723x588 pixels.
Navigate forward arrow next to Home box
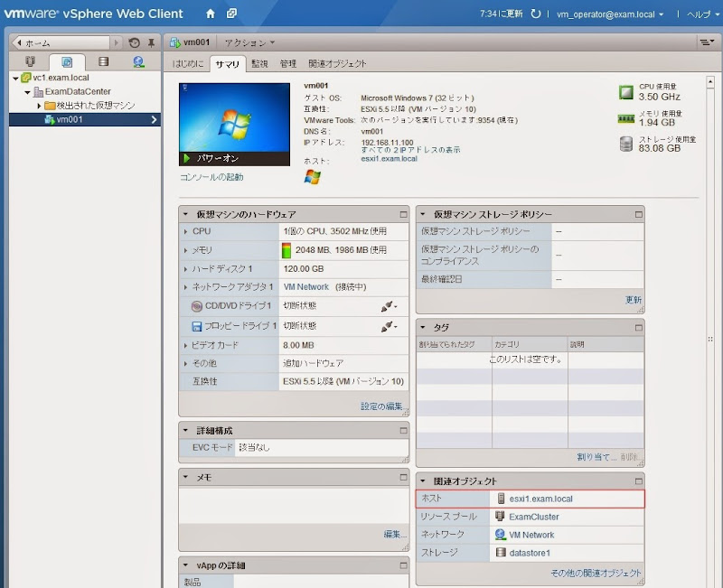(116, 42)
